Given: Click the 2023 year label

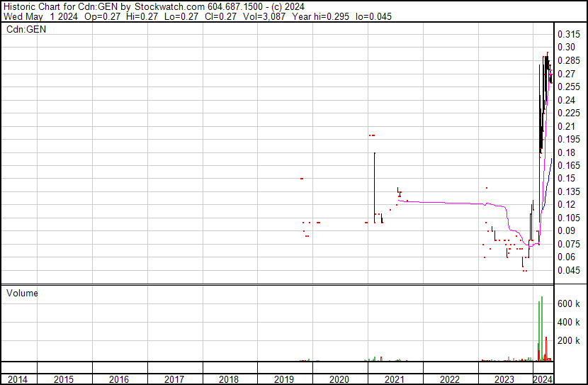Looking at the screenshot, I should point(504,379).
